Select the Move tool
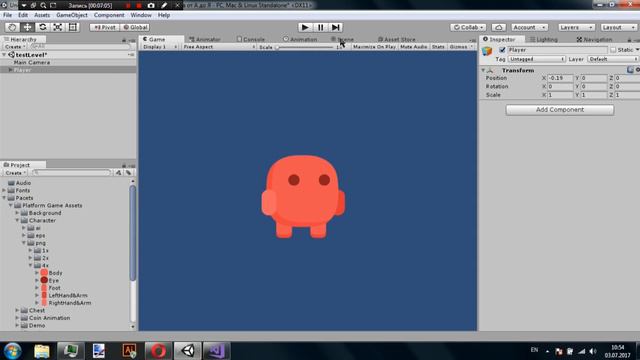 click(27, 27)
